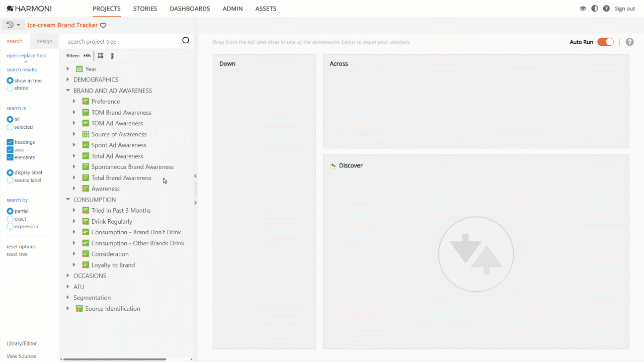Uncheck the headings checkbox
This screenshot has width=644, height=362.
(10, 142)
